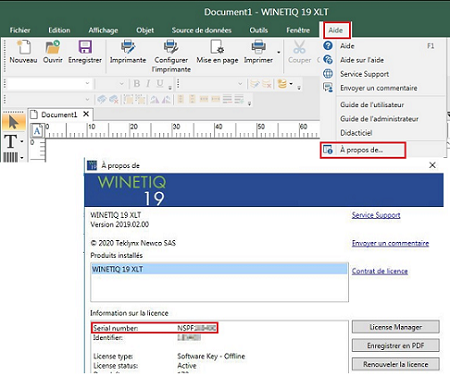Open the Affichage menu

[103, 30]
